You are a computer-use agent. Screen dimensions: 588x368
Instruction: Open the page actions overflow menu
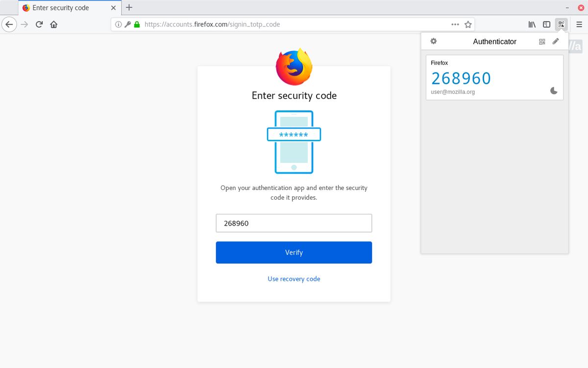(455, 24)
